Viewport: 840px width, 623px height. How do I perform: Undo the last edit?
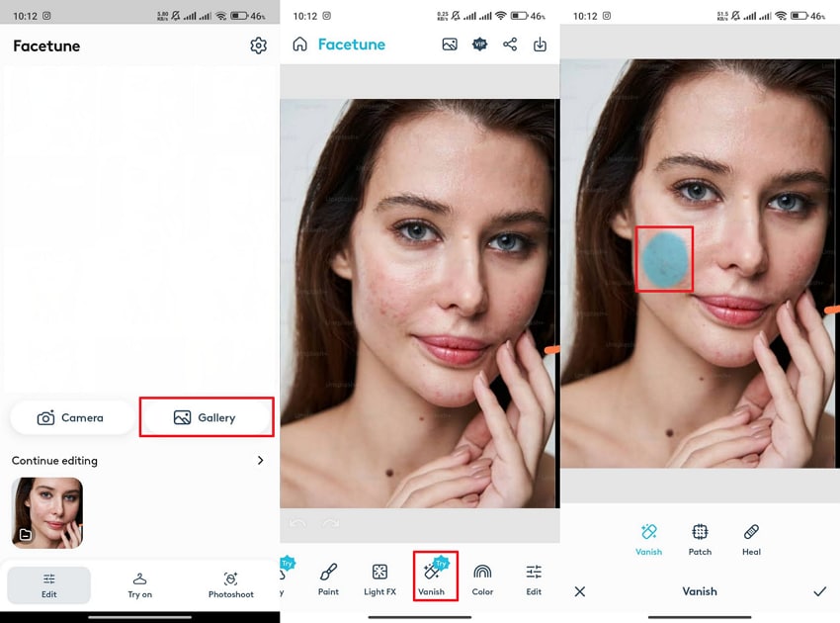(x=297, y=523)
